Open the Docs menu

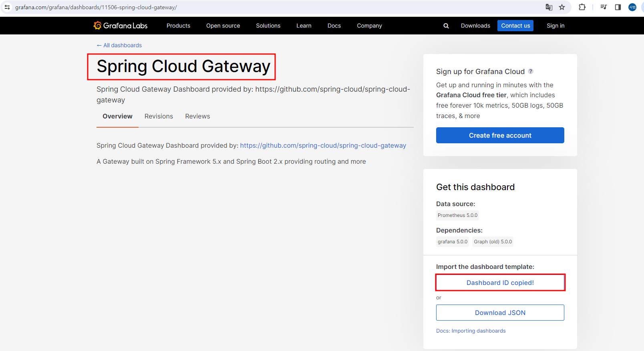[x=334, y=26]
